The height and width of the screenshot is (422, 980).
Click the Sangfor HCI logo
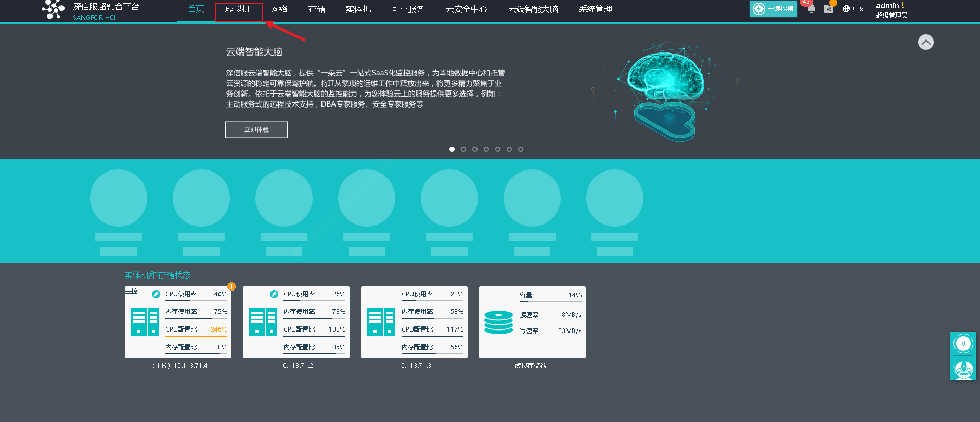(x=53, y=9)
